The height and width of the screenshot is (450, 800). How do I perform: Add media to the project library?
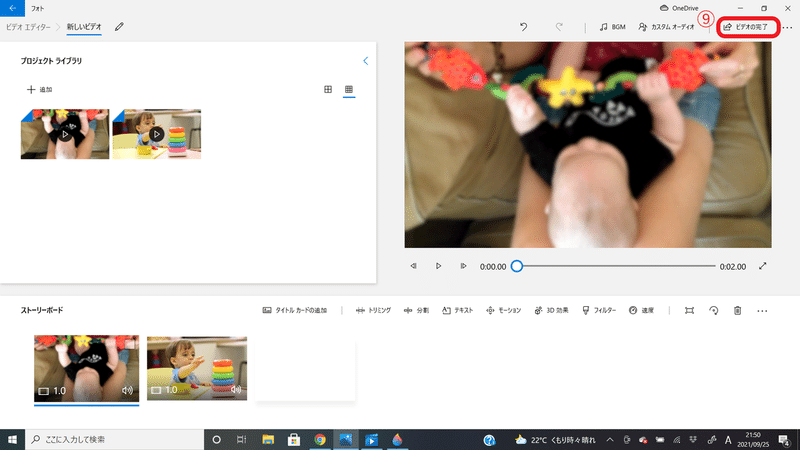pyautogui.click(x=39, y=89)
